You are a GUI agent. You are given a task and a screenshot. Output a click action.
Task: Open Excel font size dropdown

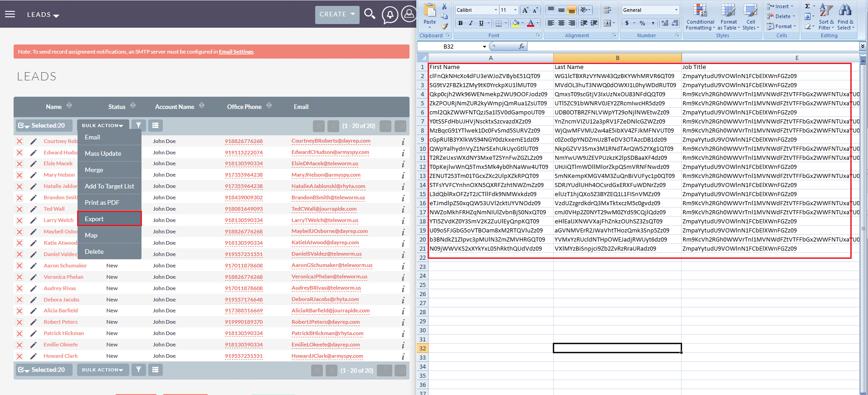(515, 10)
